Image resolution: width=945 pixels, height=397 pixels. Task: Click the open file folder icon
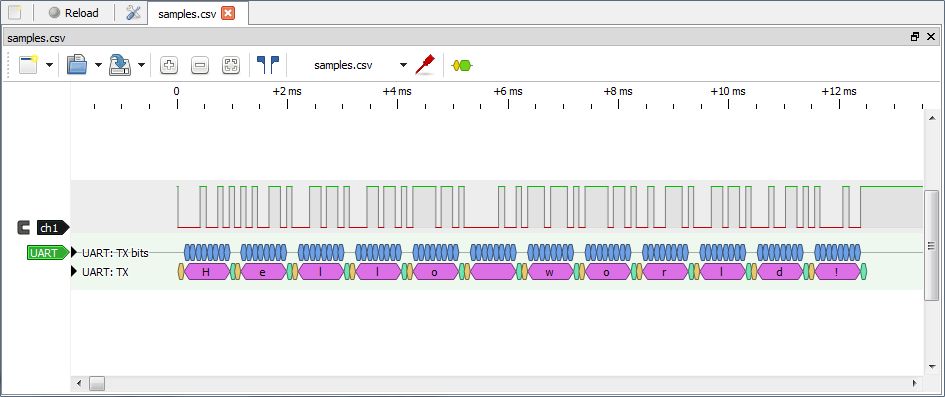coord(77,64)
